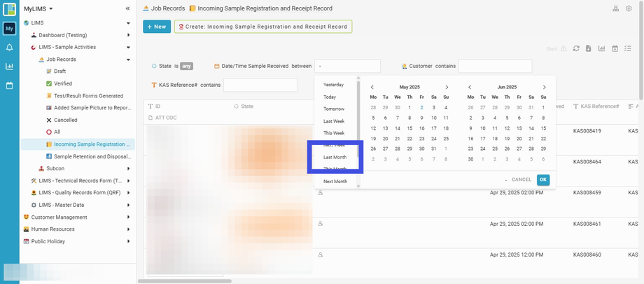644x284 pixels.
Task: Expand the LIMS - Master Data arrow
Action: click(128, 205)
